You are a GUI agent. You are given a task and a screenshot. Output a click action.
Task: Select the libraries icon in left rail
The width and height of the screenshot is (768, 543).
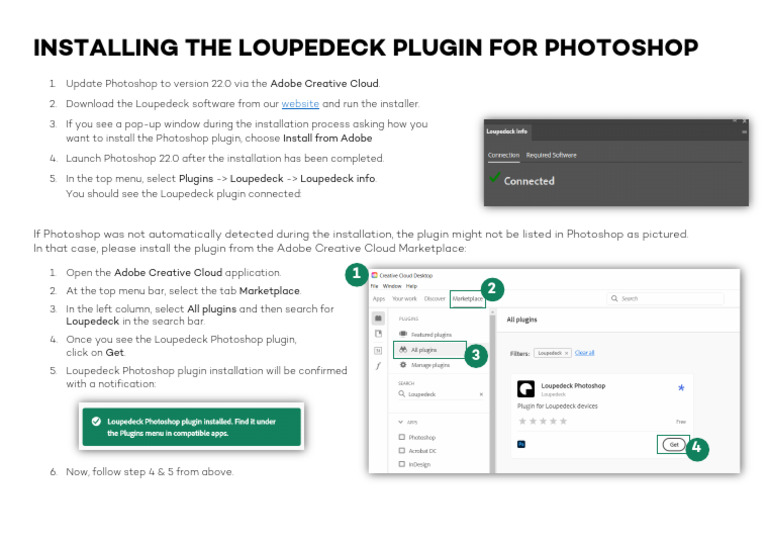coord(378,334)
